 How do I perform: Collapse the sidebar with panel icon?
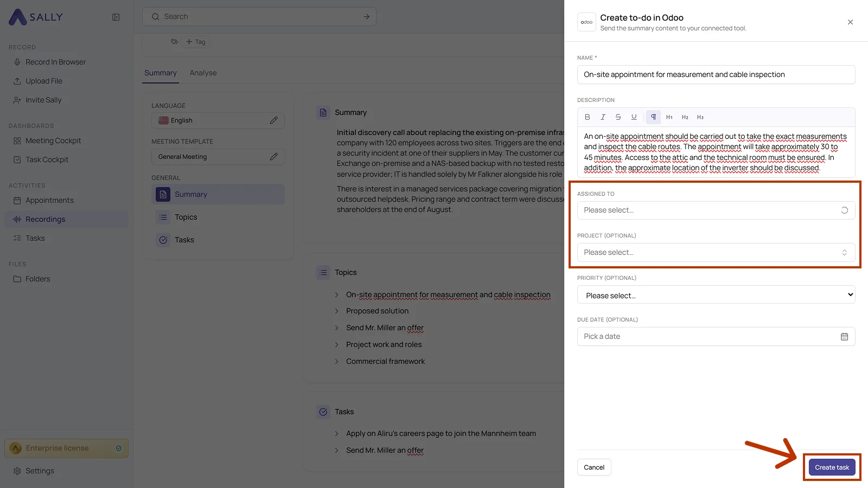(x=116, y=17)
